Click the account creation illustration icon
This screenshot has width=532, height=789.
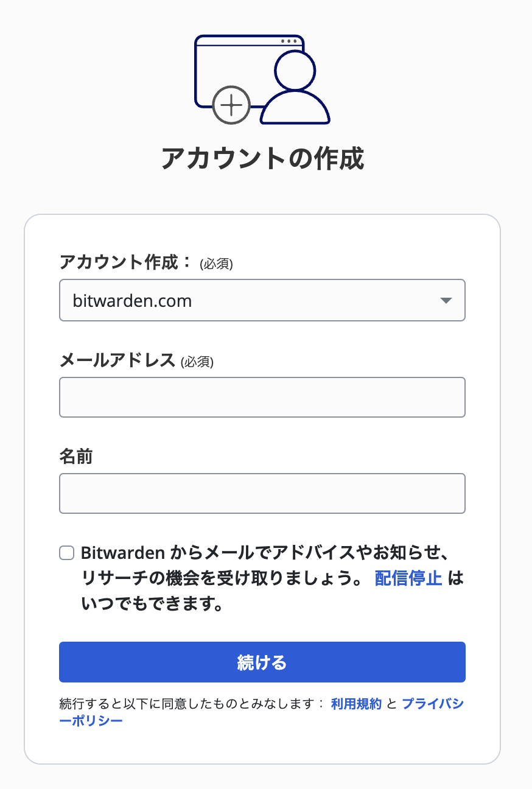262,79
